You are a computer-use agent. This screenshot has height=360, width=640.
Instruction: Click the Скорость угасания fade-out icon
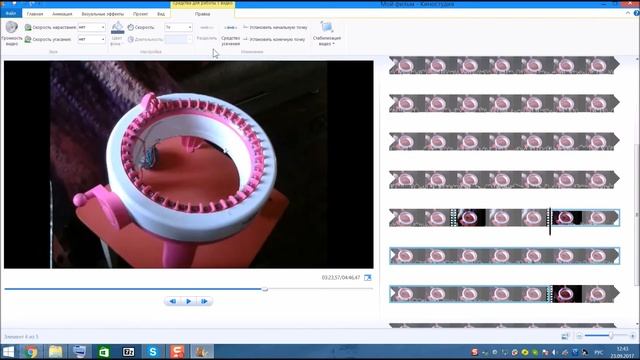[28, 40]
